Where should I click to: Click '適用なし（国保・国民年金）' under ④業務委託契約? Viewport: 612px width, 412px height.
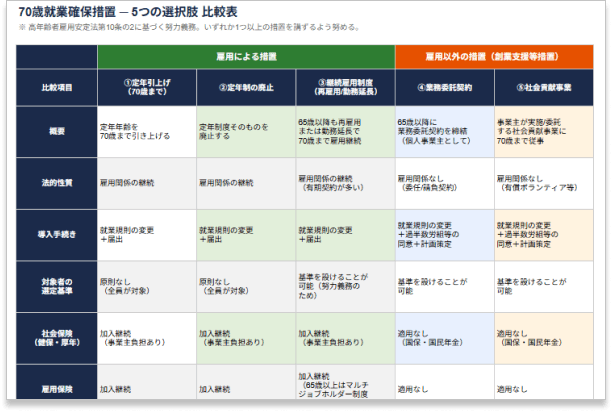[445, 338]
